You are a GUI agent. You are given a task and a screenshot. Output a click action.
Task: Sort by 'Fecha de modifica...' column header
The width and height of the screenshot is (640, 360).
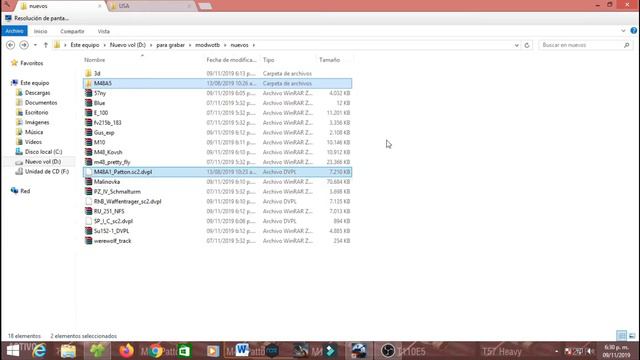pos(231,60)
